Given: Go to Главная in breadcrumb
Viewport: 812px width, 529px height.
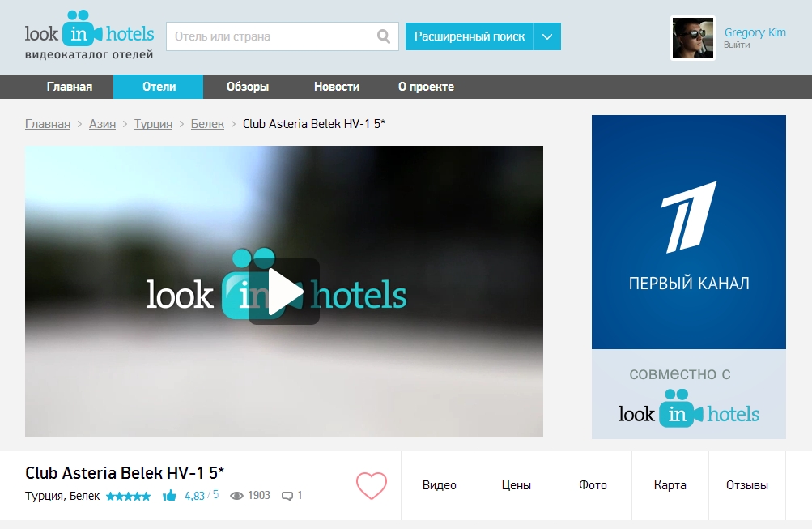Looking at the screenshot, I should [48, 124].
